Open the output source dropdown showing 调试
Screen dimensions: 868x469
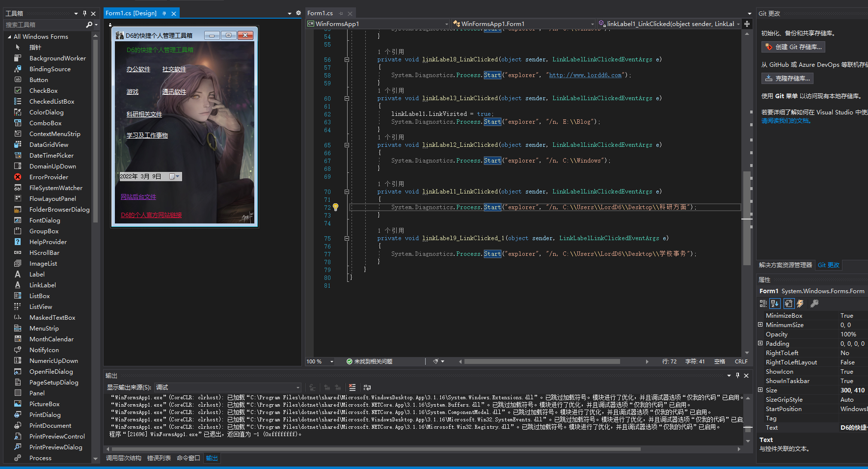[x=297, y=387]
